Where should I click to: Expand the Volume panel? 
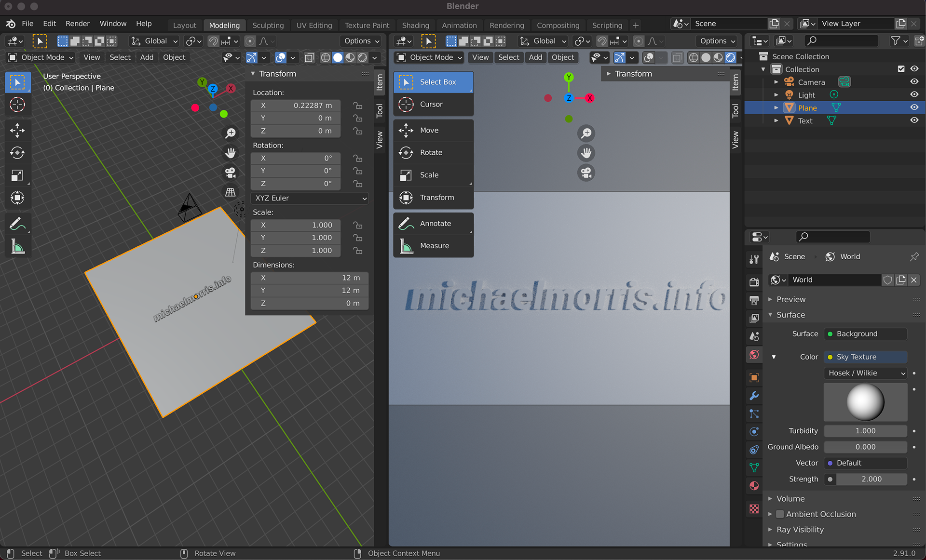click(x=790, y=499)
